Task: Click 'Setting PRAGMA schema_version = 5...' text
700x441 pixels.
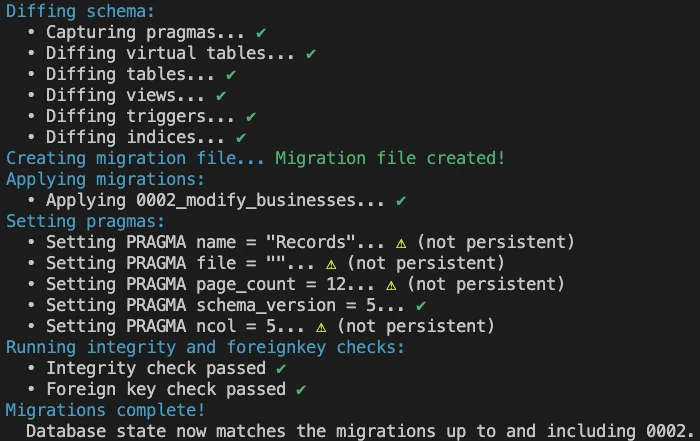Action: coord(225,305)
